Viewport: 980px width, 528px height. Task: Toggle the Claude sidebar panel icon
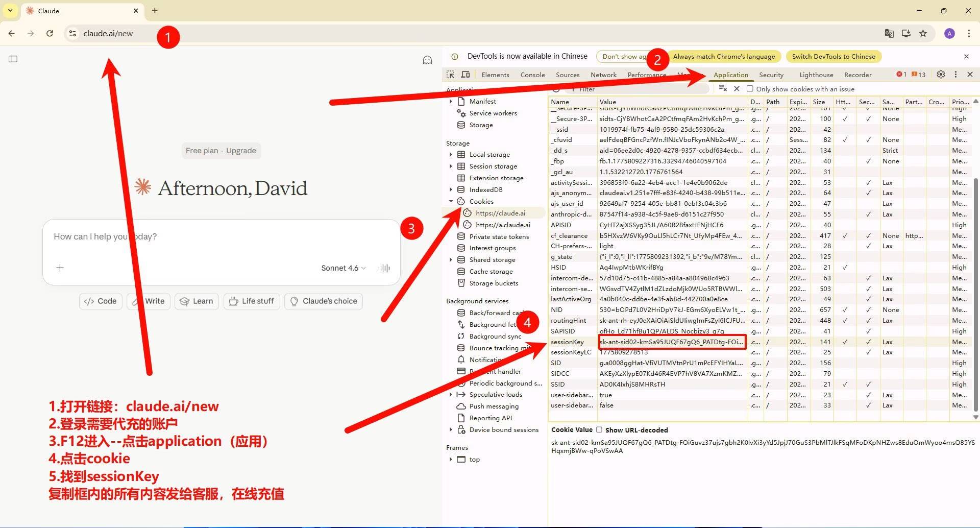(x=13, y=59)
